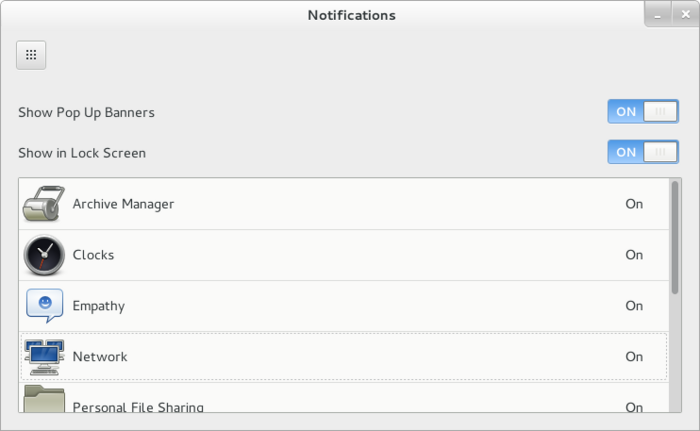Disable the Show in Lock Screen switch
This screenshot has height=431, width=700.
click(x=642, y=152)
